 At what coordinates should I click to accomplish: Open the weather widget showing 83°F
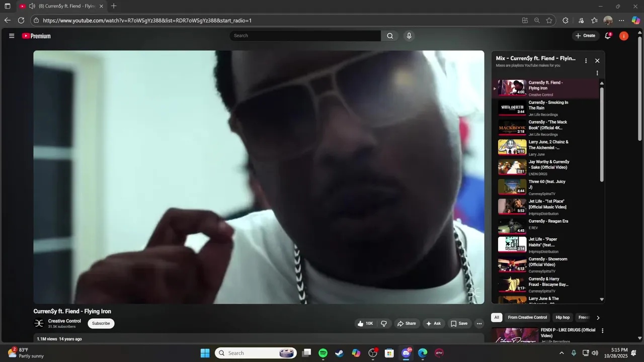coord(26,353)
